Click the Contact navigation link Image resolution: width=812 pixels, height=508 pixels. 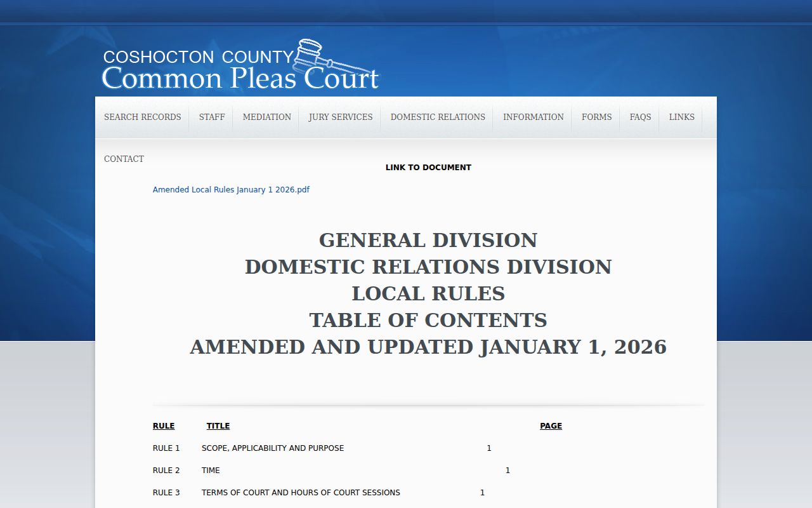coord(124,159)
